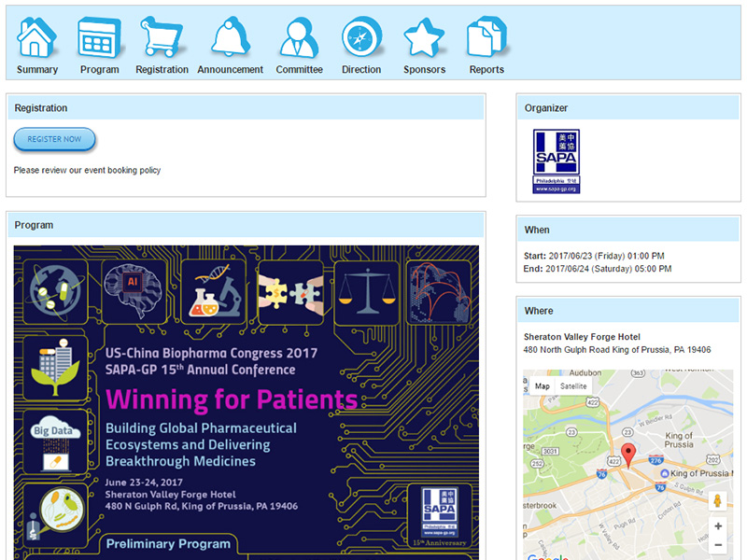Click the event booking policy text
Screen dimensions: 747x560
pyautogui.click(x=87, y=170)
